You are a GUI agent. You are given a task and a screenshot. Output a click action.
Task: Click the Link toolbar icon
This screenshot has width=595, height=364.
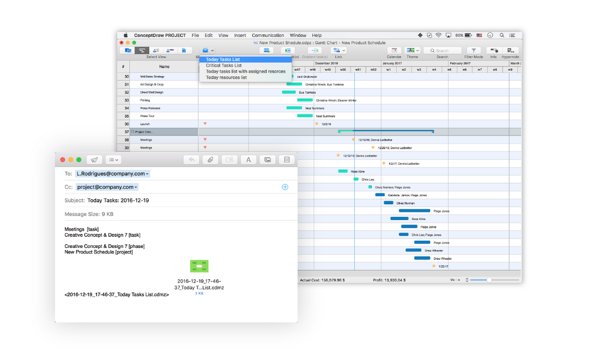point(336,51)
